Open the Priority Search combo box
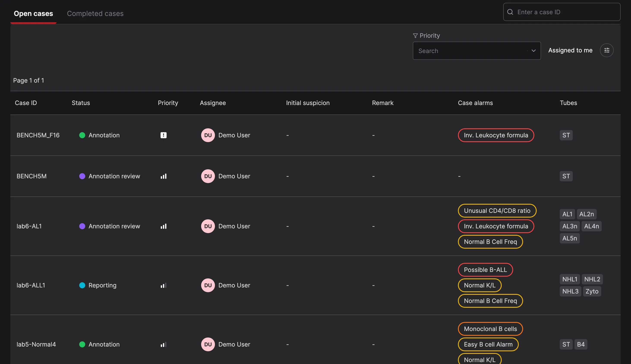Viewport: 631px width, 364px height. click(x=477, y=51)
